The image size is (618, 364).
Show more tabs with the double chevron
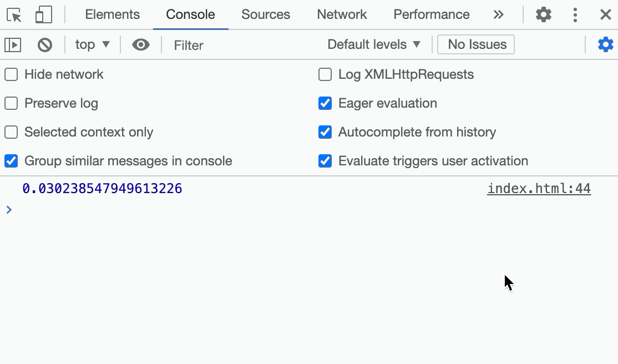coord(499,15)
